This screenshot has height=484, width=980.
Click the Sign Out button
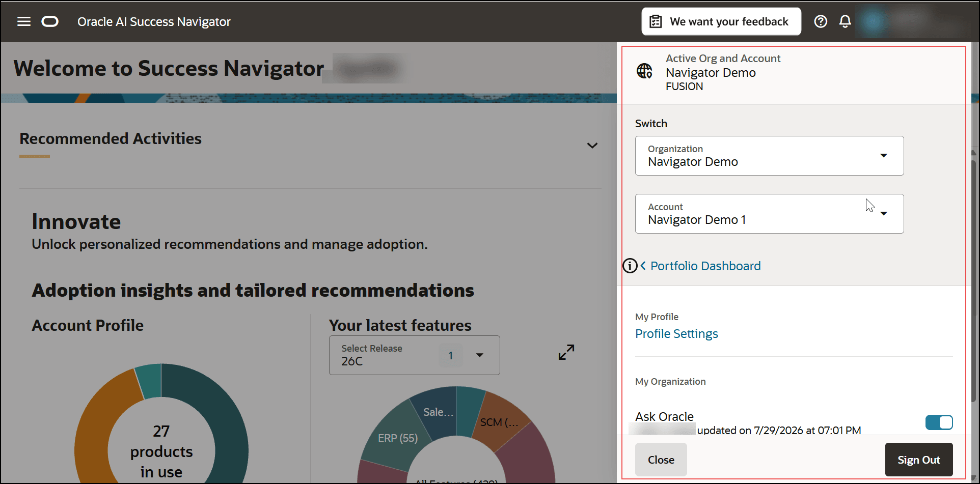click(918, 460)
